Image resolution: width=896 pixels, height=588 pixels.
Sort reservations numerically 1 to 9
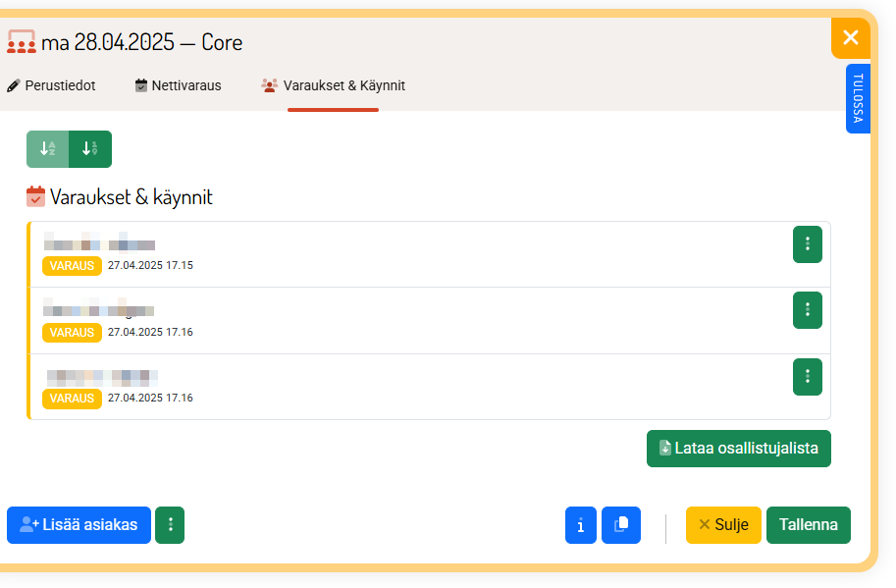click(x=90, y=149)
